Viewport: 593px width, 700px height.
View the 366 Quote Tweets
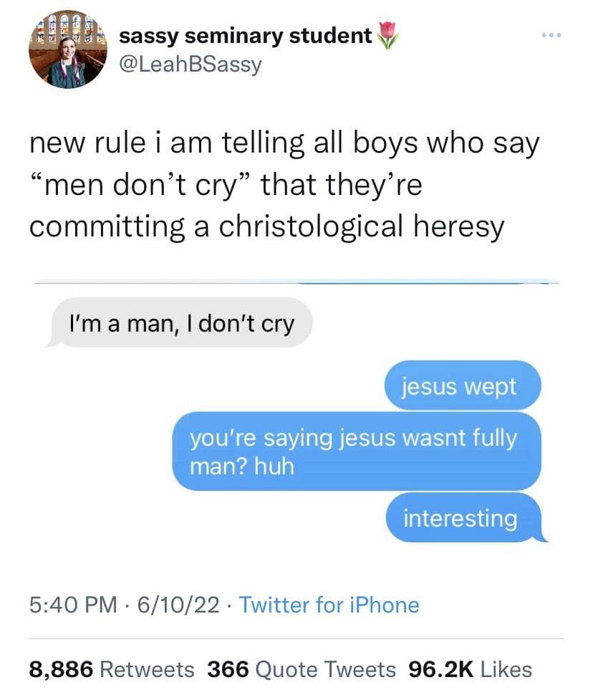click(x=302, y=669)
